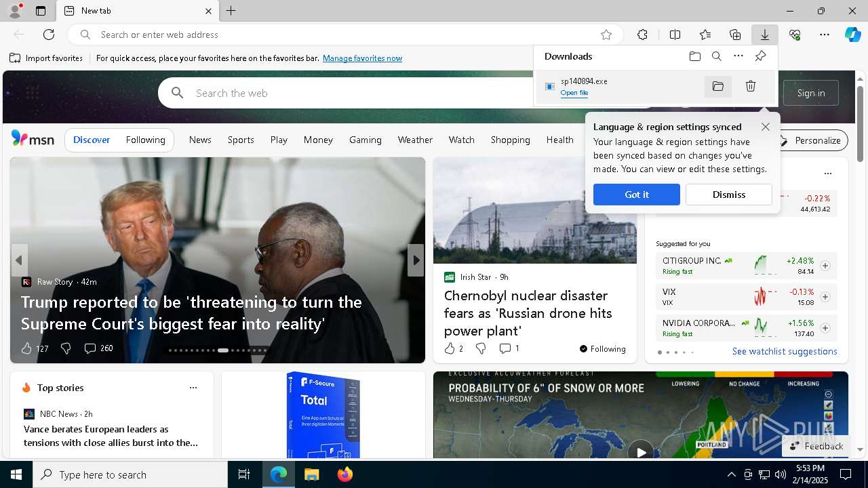Open the Edge profile icon
This screenshot has width=868, height=488.
pyautogui.click(x=14, y=11)
